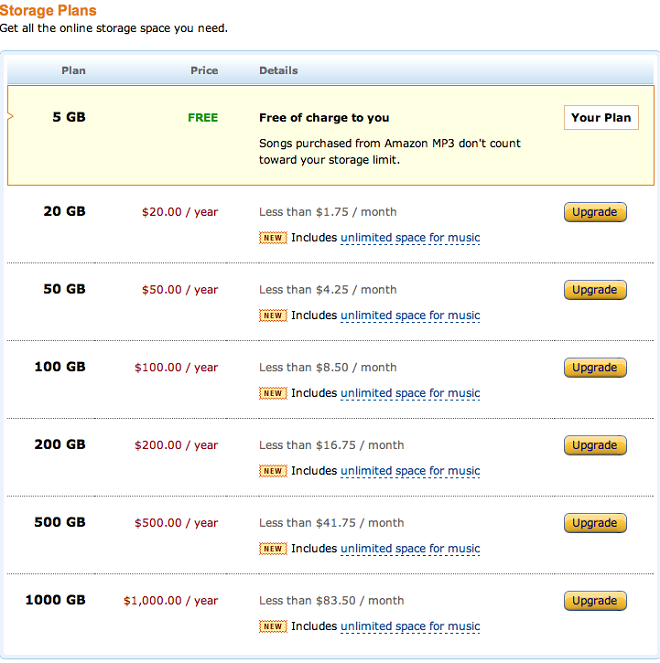Click the NEW badge in 20 GB row

coord(273,238)
